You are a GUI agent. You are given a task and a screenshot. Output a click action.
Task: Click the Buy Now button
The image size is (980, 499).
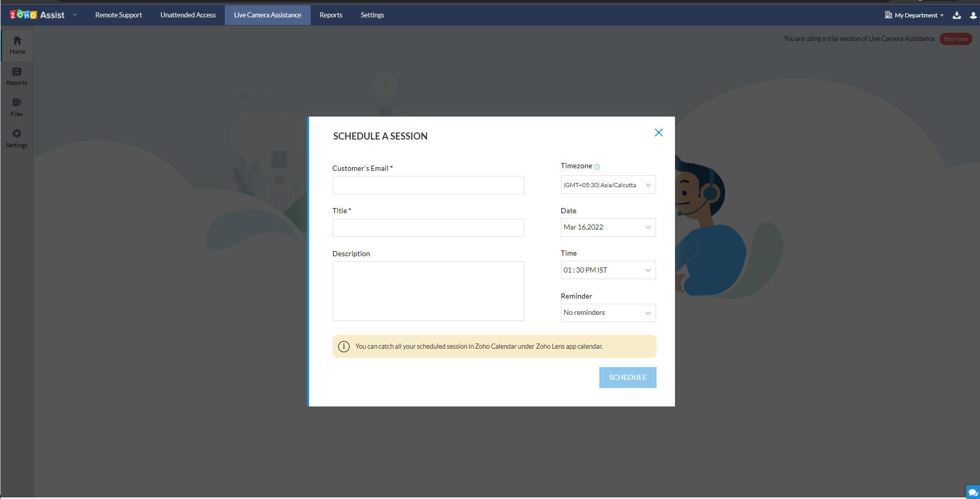point(955,39)
